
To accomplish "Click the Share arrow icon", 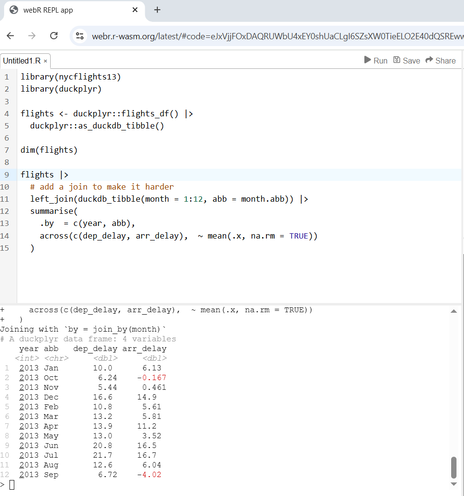I will [x=429, y=60].
